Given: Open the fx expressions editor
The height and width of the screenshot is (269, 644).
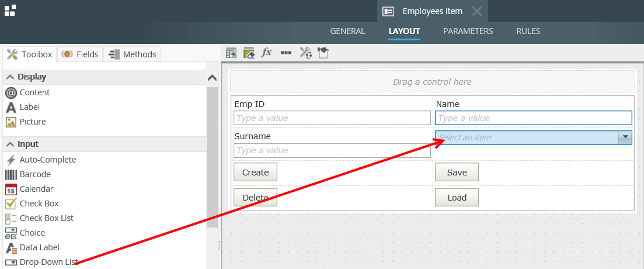Looking at the screenshot, I should pyautogui.click(x=267, y=53).
